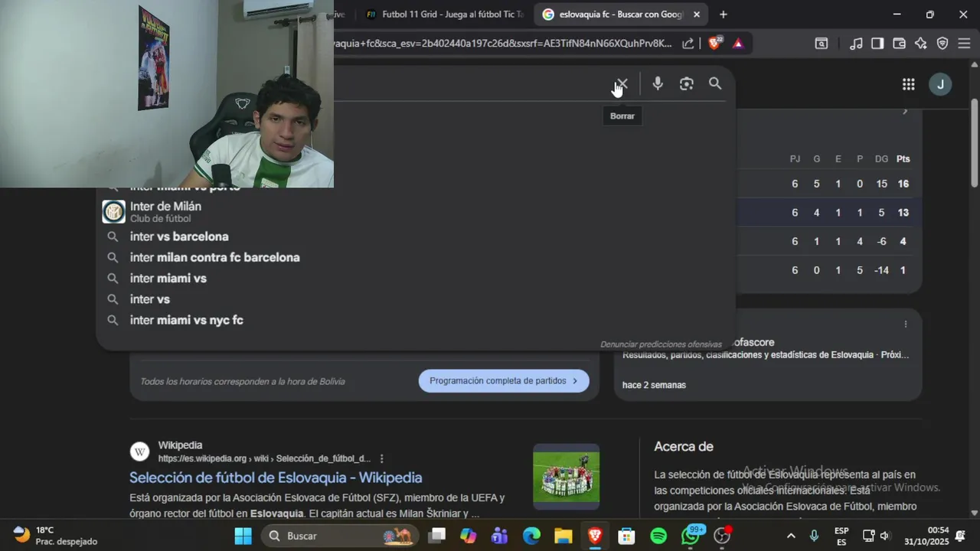Viewport: 980px width, 551px height.
Task: Switch to Futbol 11 Grid tab
Action: (445, 15)
